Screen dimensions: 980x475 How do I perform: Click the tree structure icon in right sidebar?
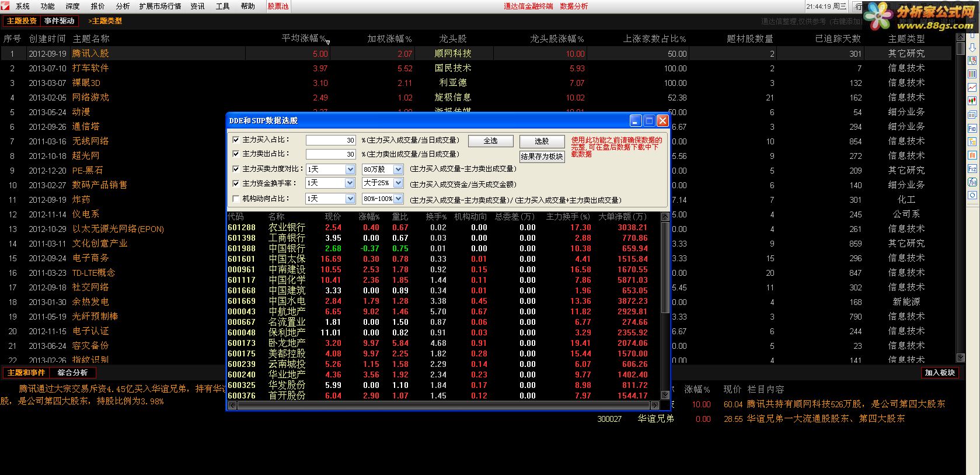click(x=972, y=142)
